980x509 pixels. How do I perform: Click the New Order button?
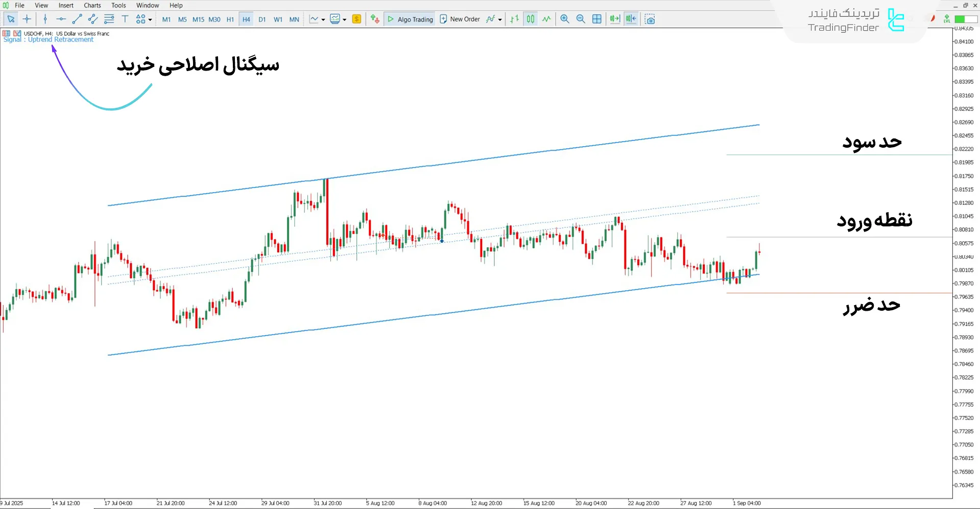[x=460, y=19]
